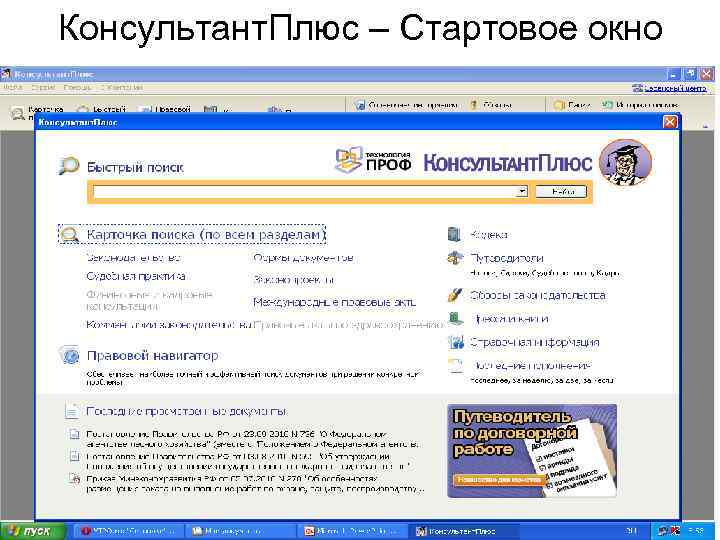Click the Путеводители icon
Screen dimensions: 720x540
tap(455, 258)
